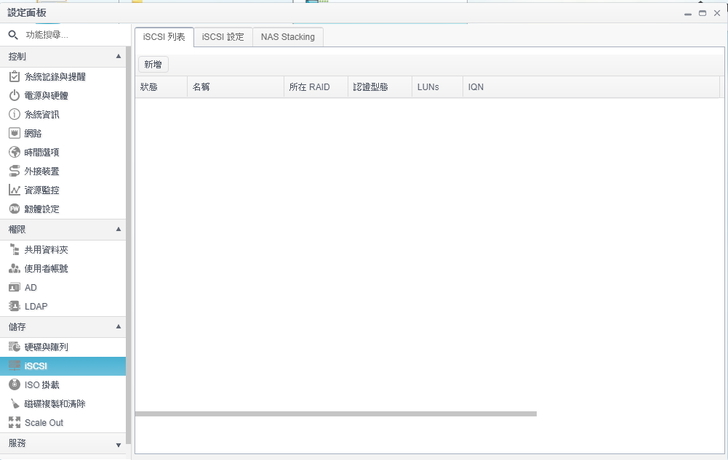Screen dimensions: 728x460
Task: Open the 使用者帳號 label
Action: tap(46, 269)
